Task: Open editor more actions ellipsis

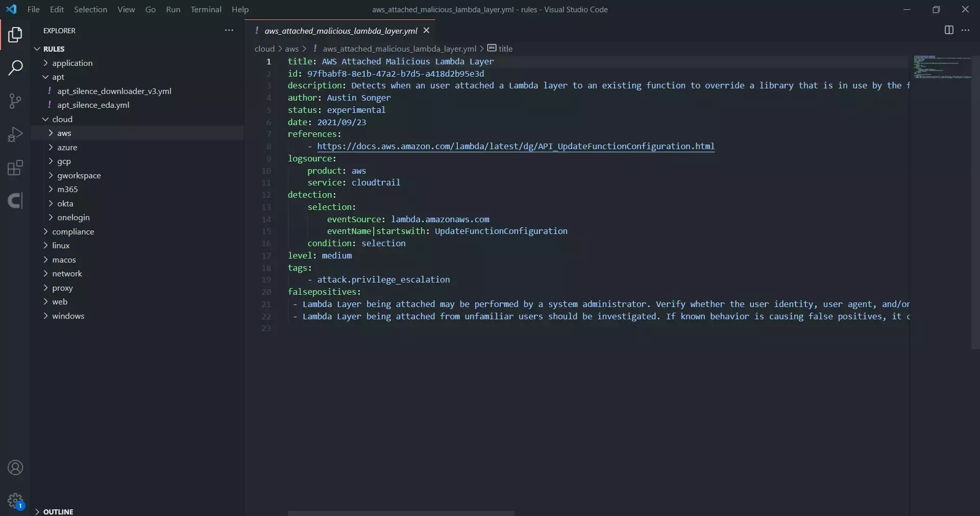Action: [x=965, y=30]
